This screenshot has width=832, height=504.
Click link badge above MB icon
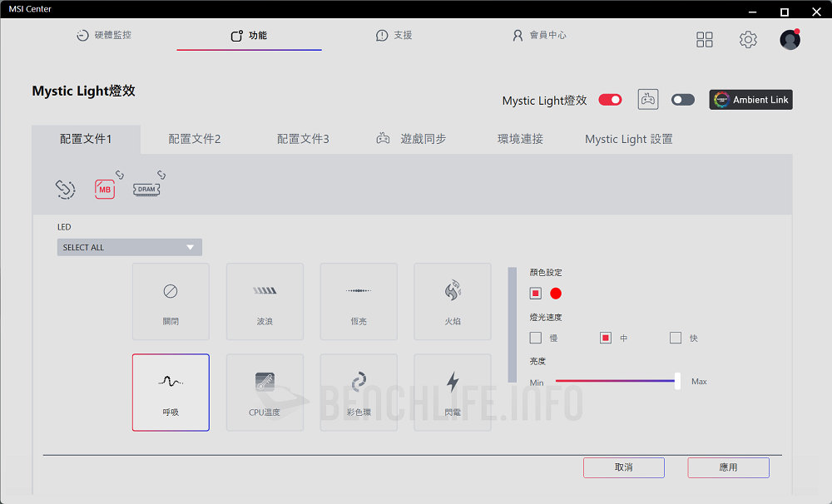pyautogui.click(x=120, y=175)
